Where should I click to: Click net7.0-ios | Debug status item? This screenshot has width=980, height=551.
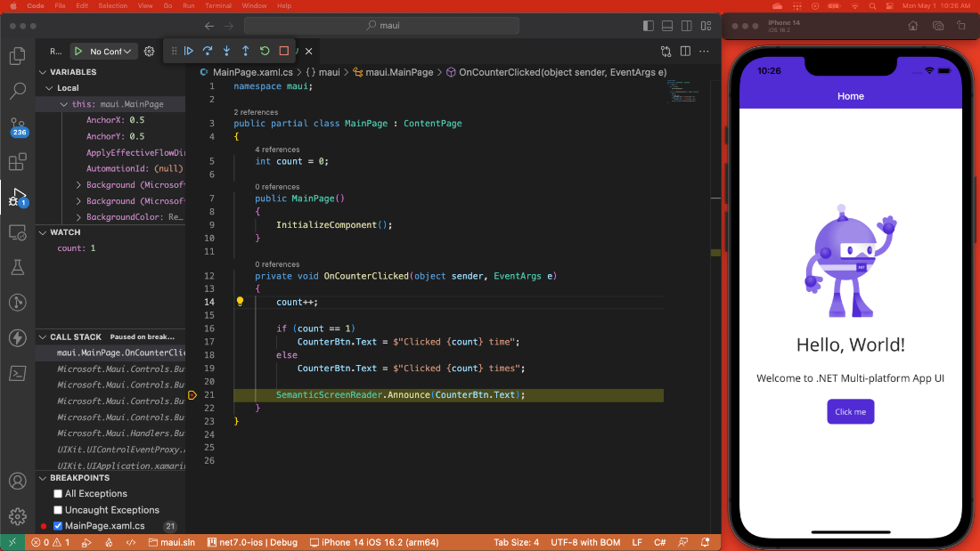252,542
